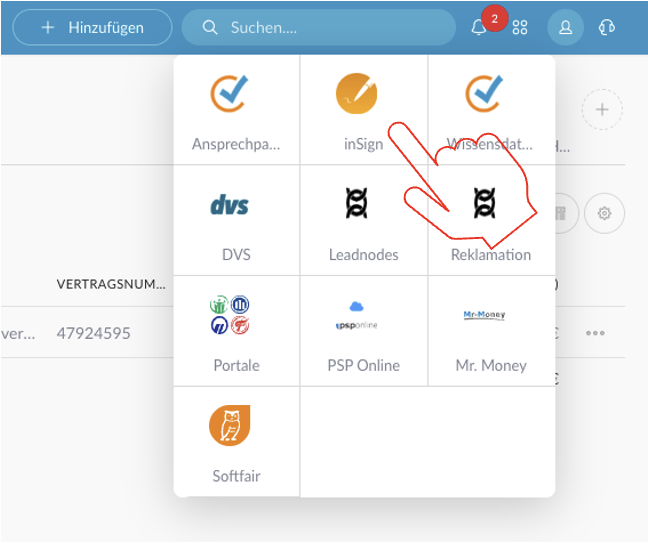Click the Softfair label text
The image size is (648, 544).
236,476
